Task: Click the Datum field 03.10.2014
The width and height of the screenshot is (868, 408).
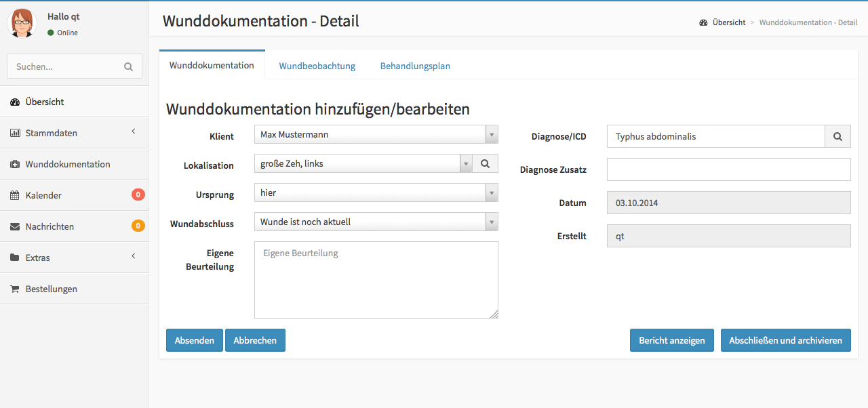Action: (x=729, y=203)
